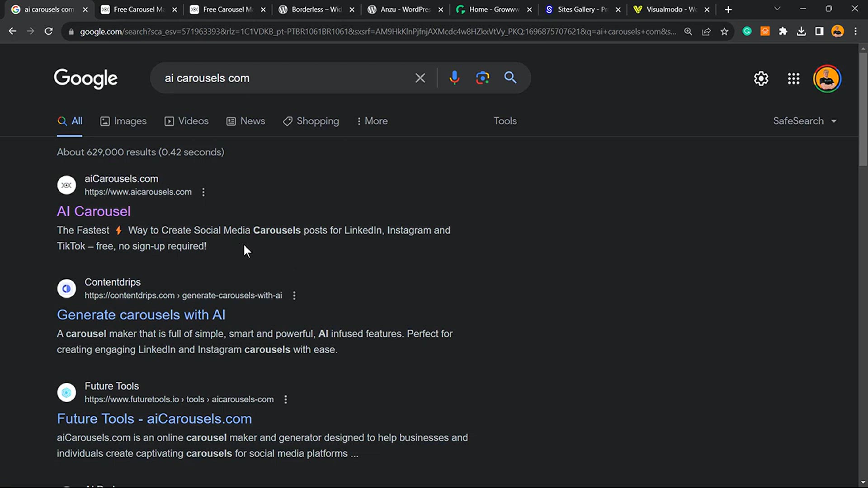
Task: Click the share page icon
Action: [x=706, y=31]
